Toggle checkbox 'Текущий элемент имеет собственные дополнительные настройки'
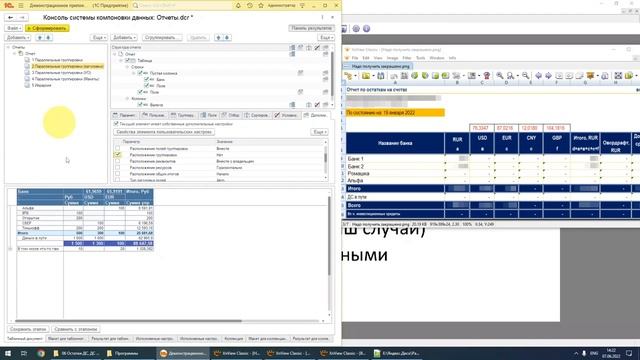 [116, 124]
